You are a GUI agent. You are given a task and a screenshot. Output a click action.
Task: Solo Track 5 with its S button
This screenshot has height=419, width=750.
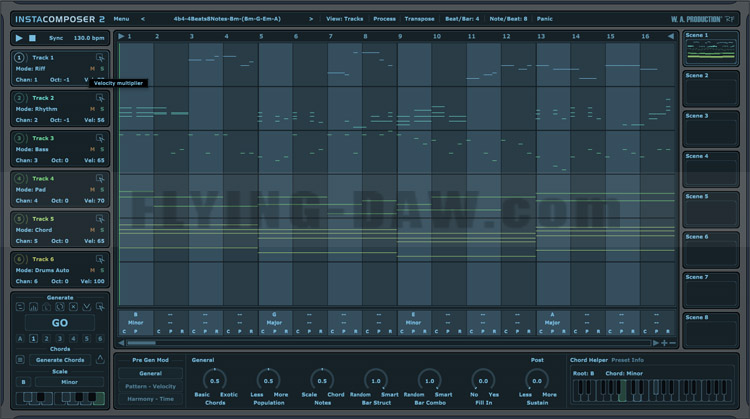click(x=102, y=230)
